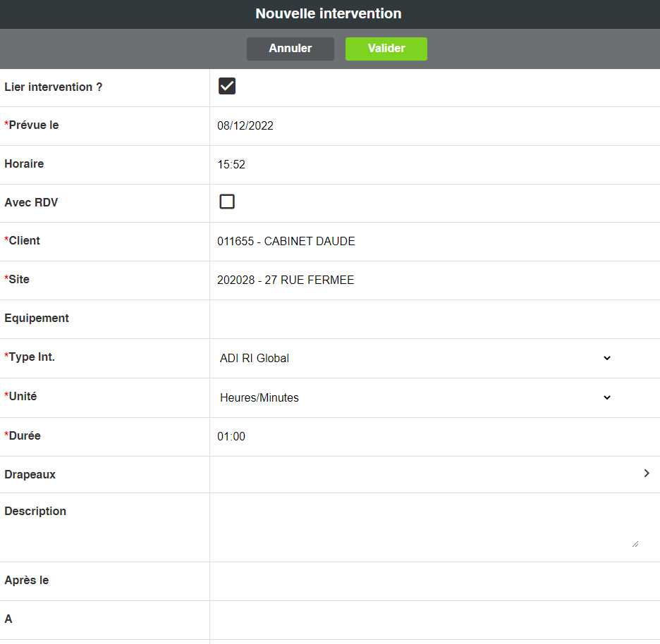This screenshot has height=644, width=660.
Task: Click the empty Après le field
Action: 423,581
